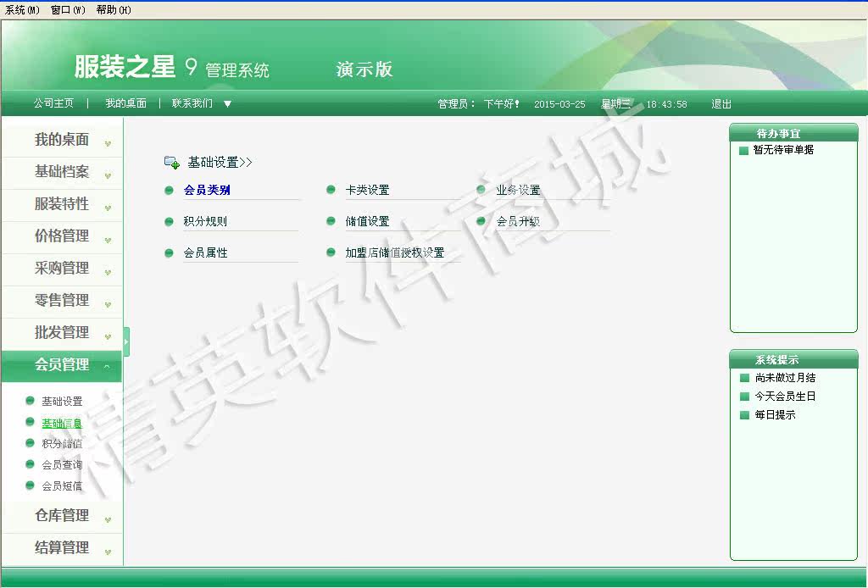Click green bullet icon beside 卡类设置

[x=331, y=190]
